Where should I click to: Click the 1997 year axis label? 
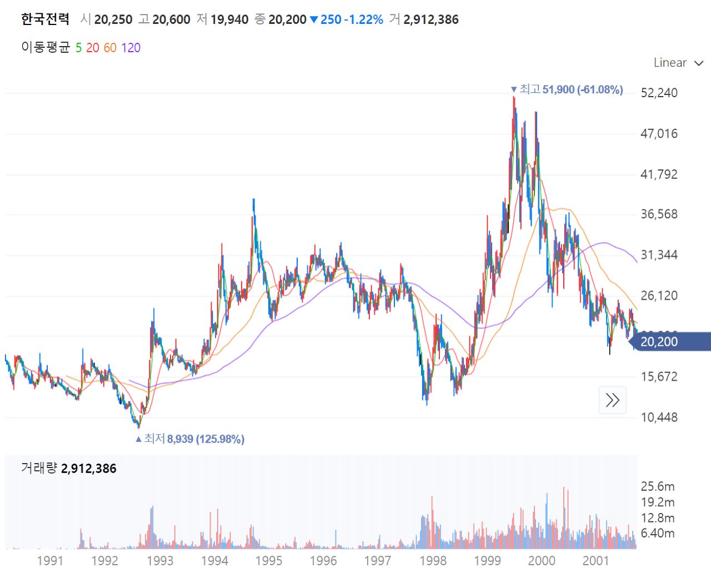tap(378, 561)
